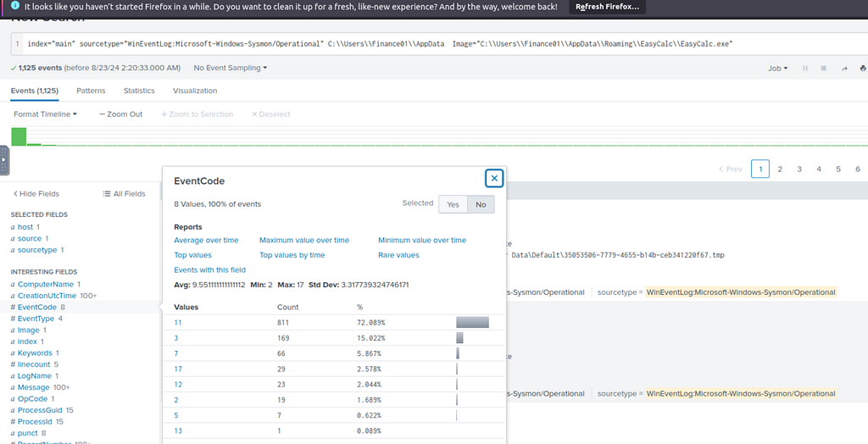Click Zoom Out on timeline
This screenshot has height=444, width=868.
coord(120,114)
